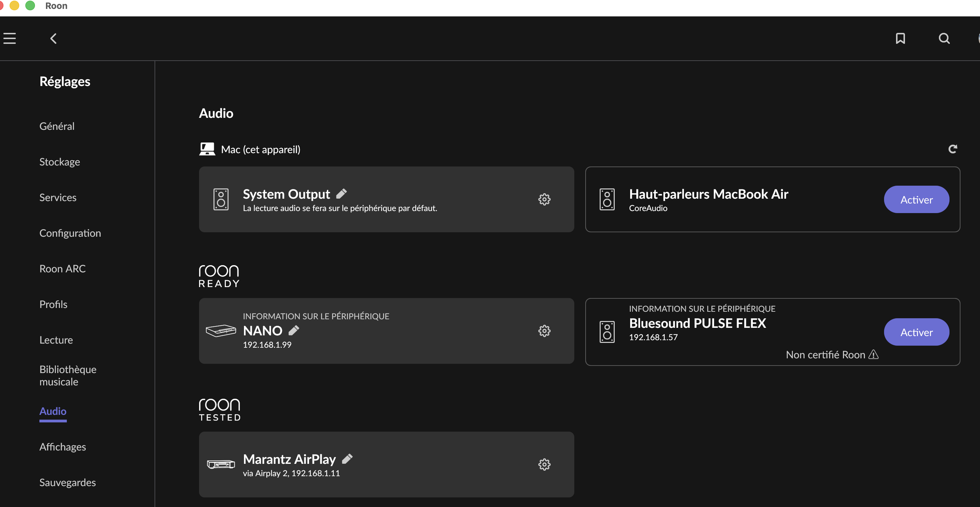This screenshot has height=507, width=980.
Task: Rename Marantz AirPlay with pencil icon
Action: point(347,459)
